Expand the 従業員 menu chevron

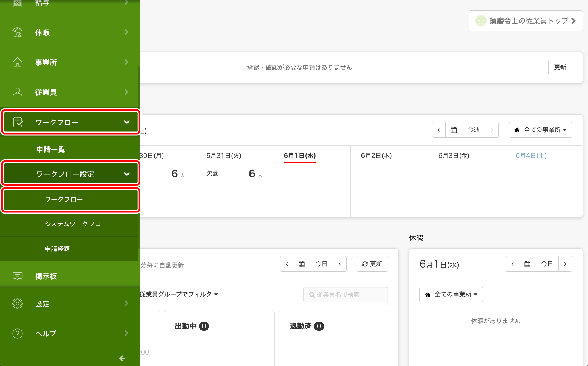tap(126, 92)
